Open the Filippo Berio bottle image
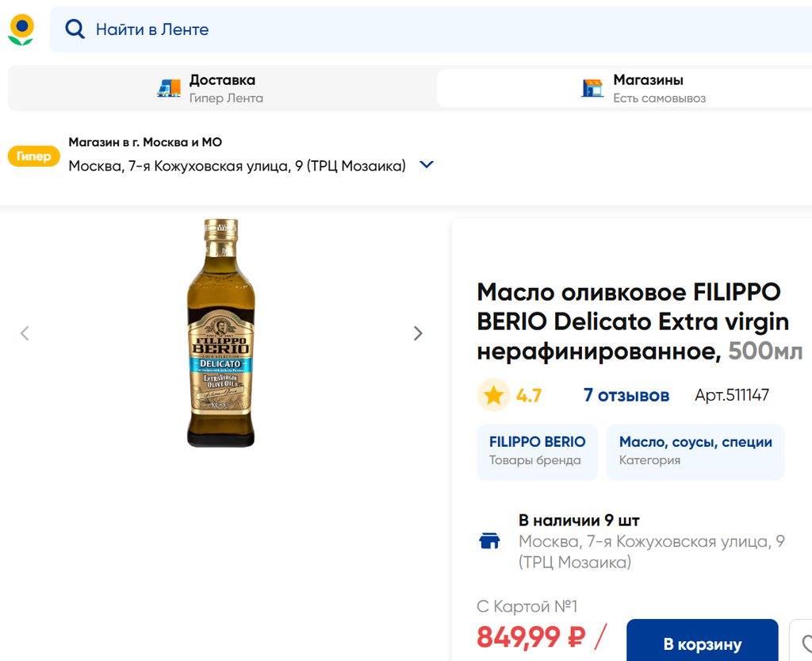Viewport: 812px width, 661px height. pyautogui.click(x=221, y=332)
